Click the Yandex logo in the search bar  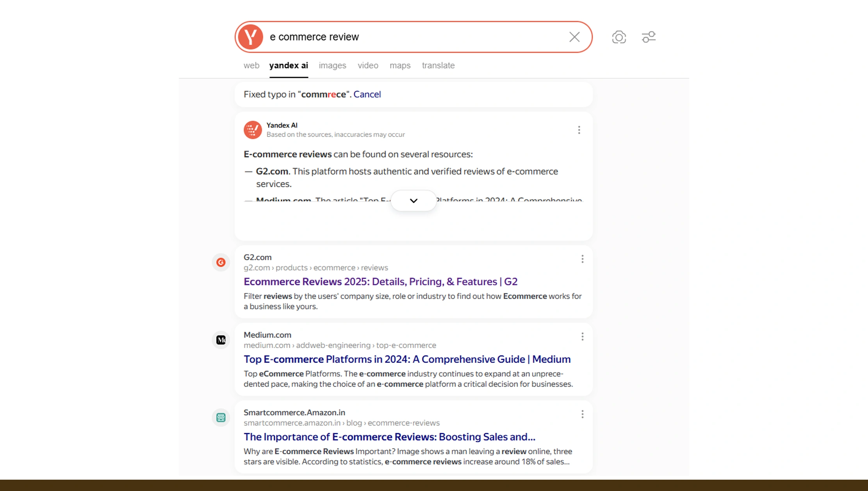tap(251, 37)
